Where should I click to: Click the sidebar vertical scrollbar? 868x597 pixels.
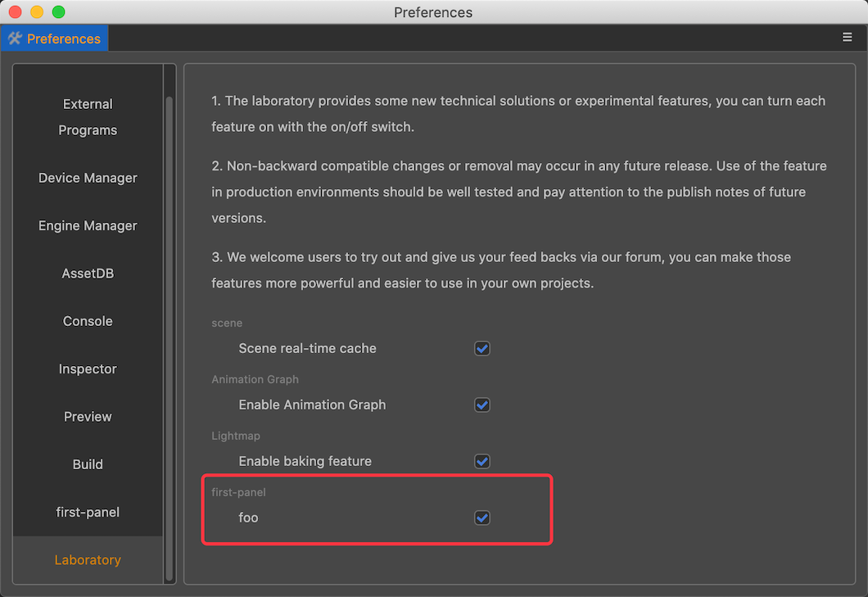tap(170, 328)
